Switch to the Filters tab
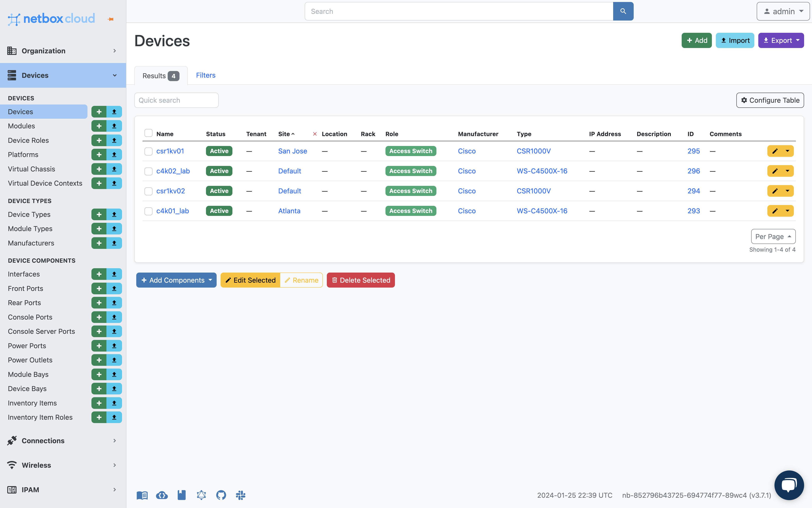Viewport: 812px width, 508px height. coord(206,75)
